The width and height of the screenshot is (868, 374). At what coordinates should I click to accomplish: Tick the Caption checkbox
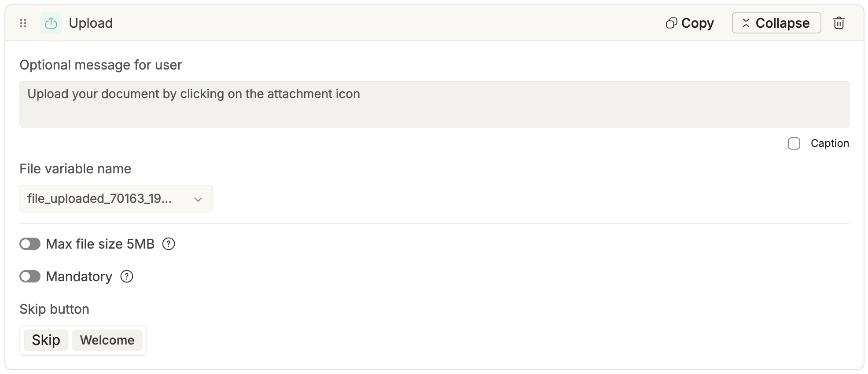pyautogui.click(x=794, y=143)
